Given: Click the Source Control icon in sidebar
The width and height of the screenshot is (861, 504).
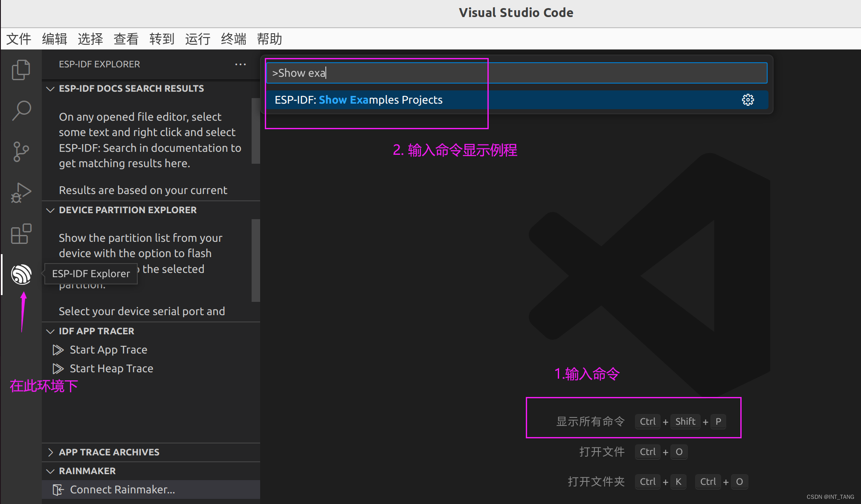Looking at the screenshot, I should [x=21, y=151].
